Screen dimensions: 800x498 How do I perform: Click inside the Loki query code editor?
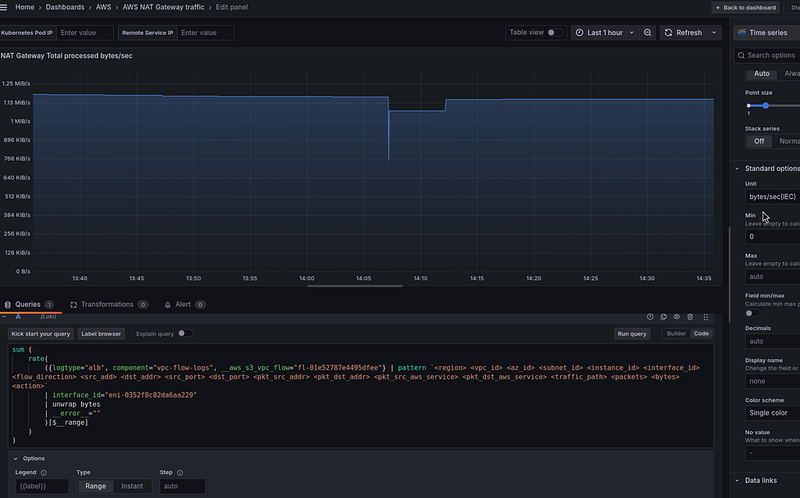point(361,395)
